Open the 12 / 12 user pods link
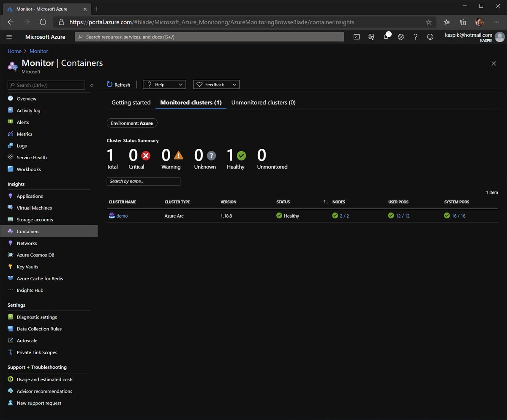 click(403, 216)
